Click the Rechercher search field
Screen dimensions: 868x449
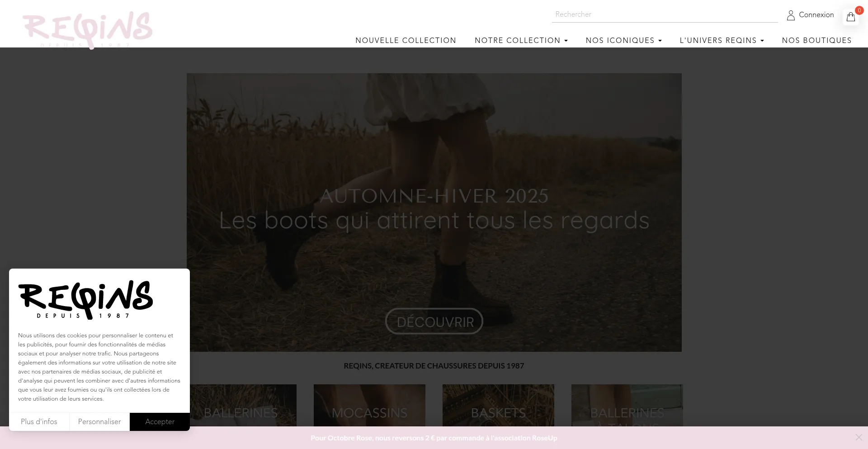[x=664, y=14]
